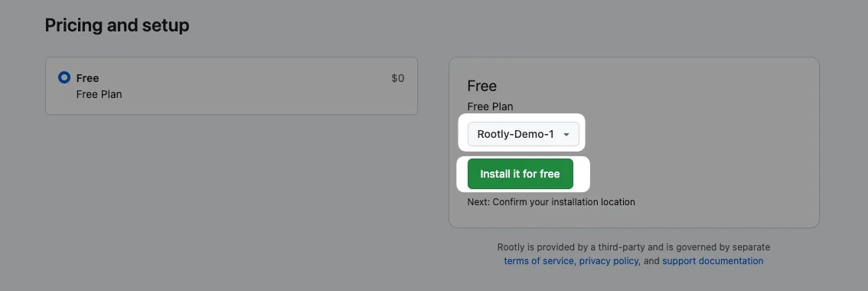Open the support documentation link
The width and height of the screenshot is (868, 291).
pyautogui.click(x=713, y=261)
